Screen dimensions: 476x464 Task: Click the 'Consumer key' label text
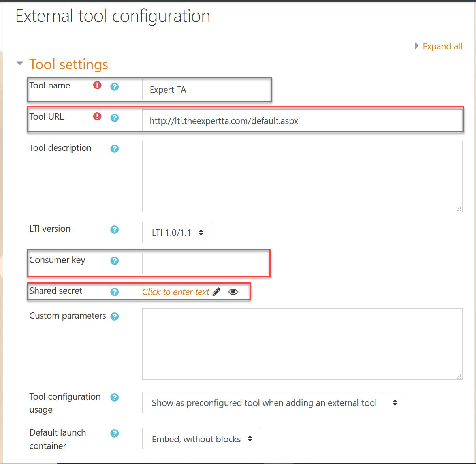(x=57, y=260)
